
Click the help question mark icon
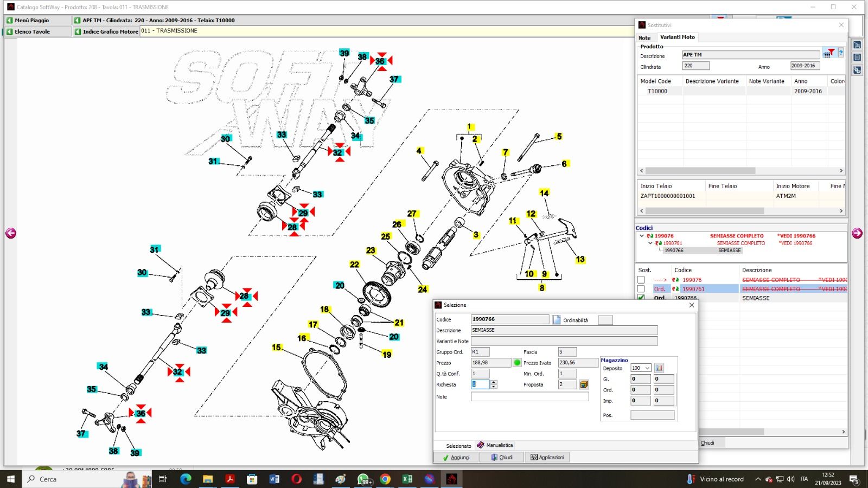[841, 53]
